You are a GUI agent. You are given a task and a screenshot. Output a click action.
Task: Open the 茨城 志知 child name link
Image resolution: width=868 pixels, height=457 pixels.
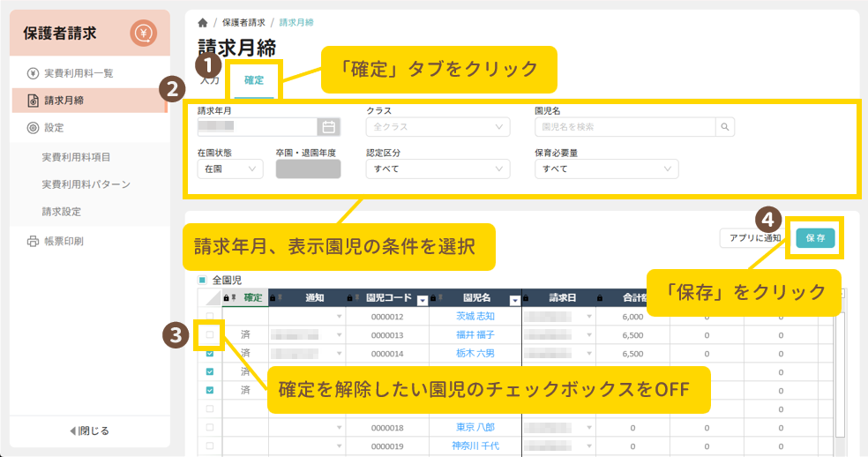click(475, 316)
